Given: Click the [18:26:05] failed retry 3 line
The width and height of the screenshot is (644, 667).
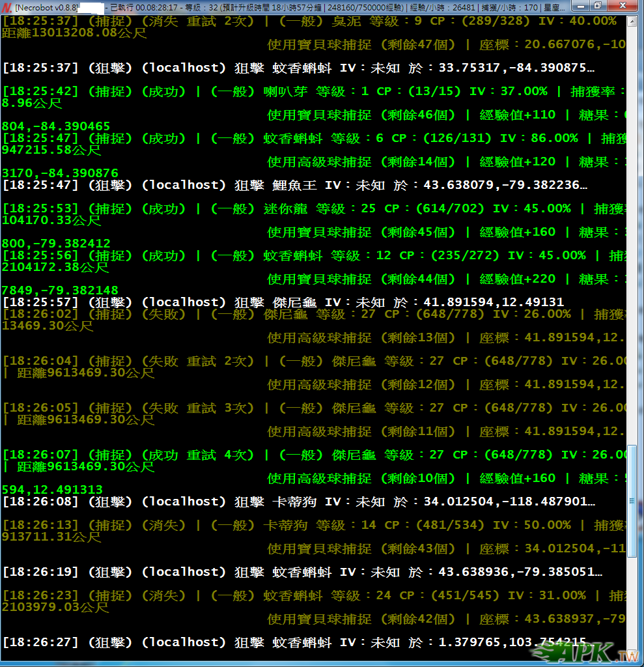Looking at the screenshot, I should pyautogui.click(x=314, y=408).
